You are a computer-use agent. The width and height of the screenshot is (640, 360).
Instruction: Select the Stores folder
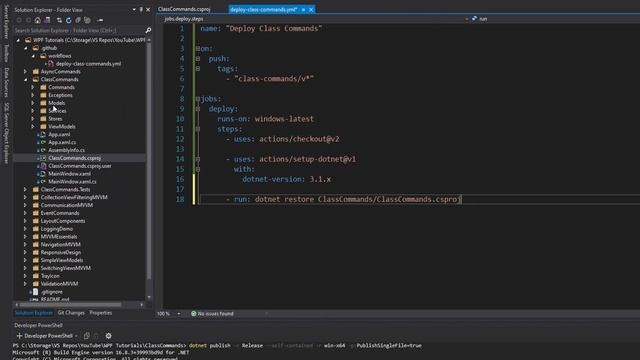(55, 119)
